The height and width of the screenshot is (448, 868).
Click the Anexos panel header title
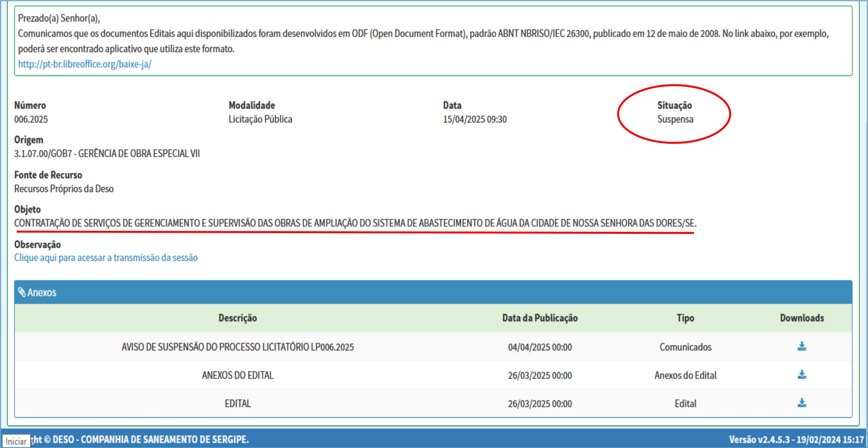tap(42, 292)
